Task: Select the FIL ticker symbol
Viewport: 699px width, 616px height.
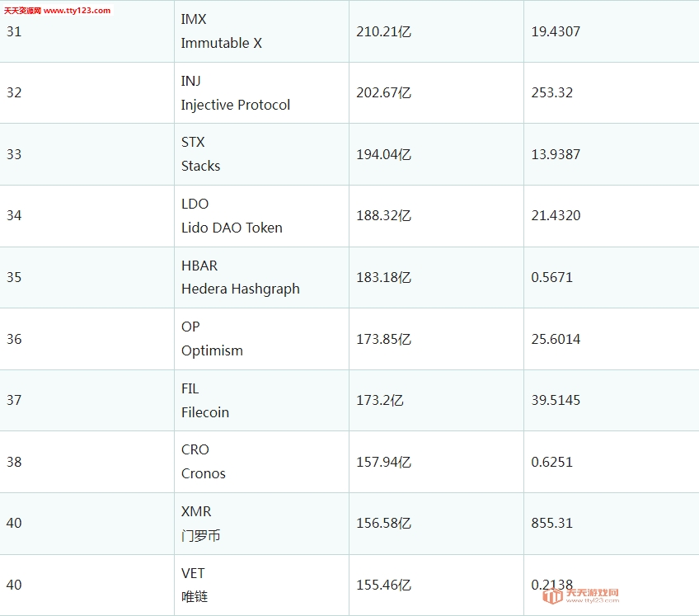Action: point(190,389)
